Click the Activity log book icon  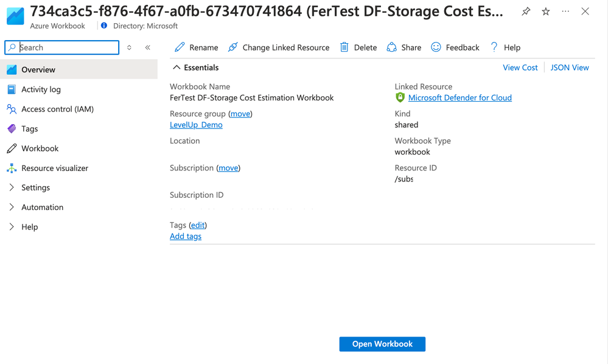click(x=12, y=89)
